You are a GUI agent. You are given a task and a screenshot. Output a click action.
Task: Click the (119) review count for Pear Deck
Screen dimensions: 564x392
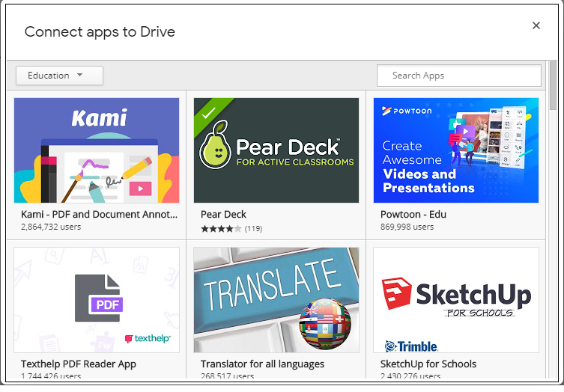tap(253, 228)
